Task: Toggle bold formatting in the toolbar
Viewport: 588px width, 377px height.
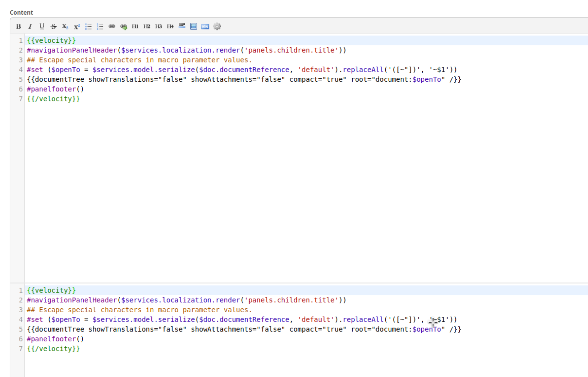Action: [18, 27]
